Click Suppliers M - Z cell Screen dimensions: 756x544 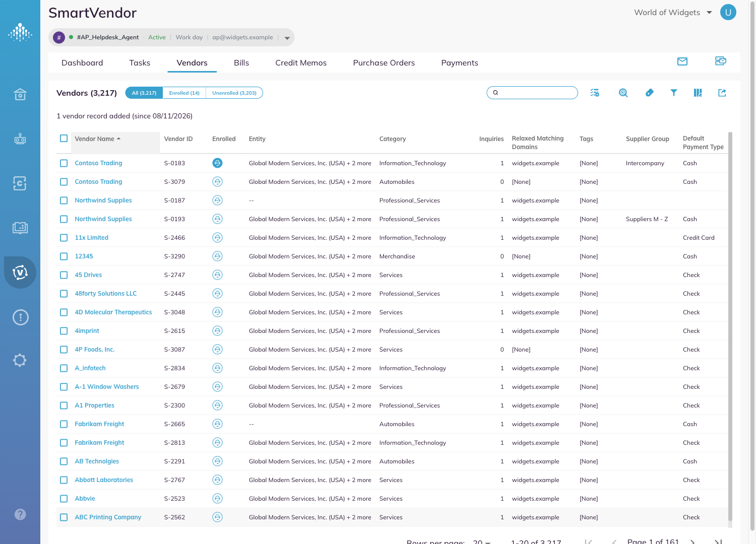(647, 219)
